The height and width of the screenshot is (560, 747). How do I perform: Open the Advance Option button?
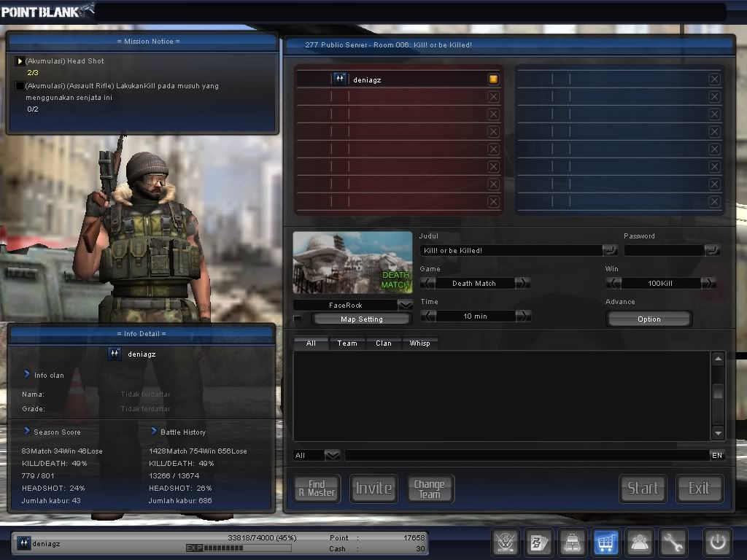(x=649, y=319)
